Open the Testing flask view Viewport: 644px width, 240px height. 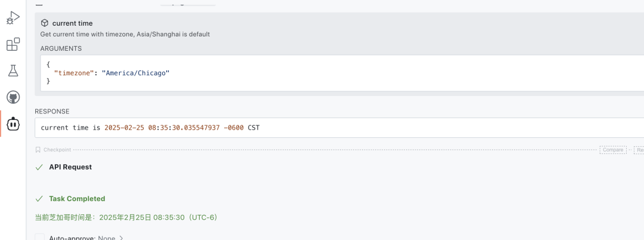coord(13,70)
